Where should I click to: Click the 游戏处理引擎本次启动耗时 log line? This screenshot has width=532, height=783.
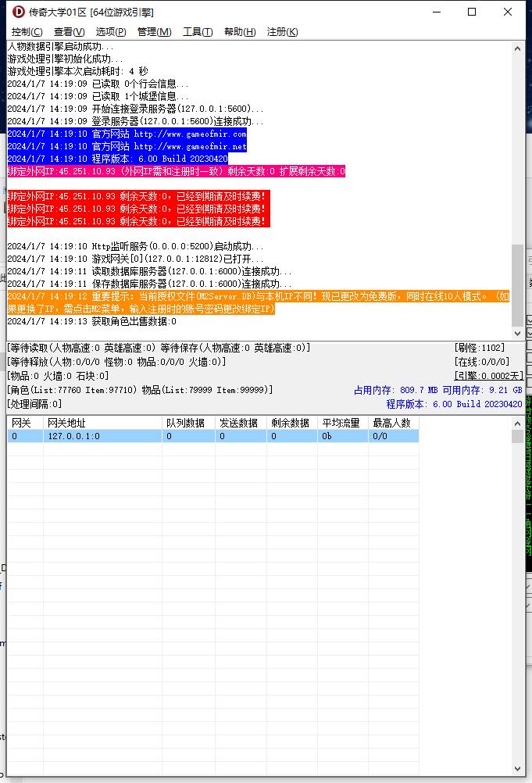point(78,71)
